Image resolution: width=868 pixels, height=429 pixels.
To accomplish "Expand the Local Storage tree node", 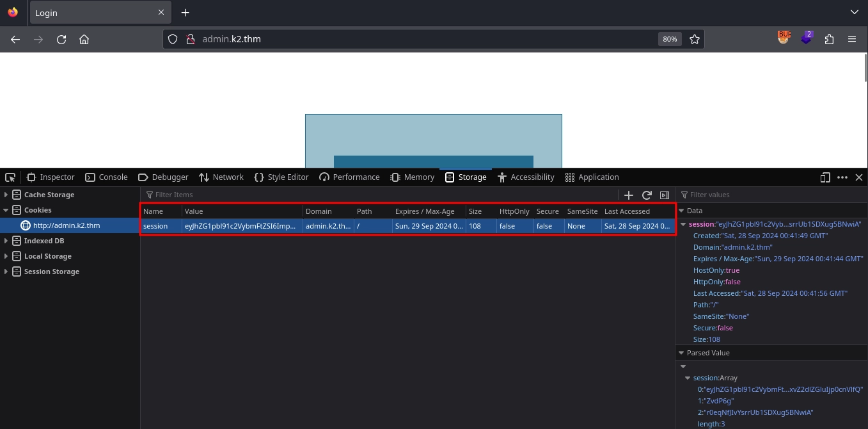I will pyautogui.click(x=6, y=256).
